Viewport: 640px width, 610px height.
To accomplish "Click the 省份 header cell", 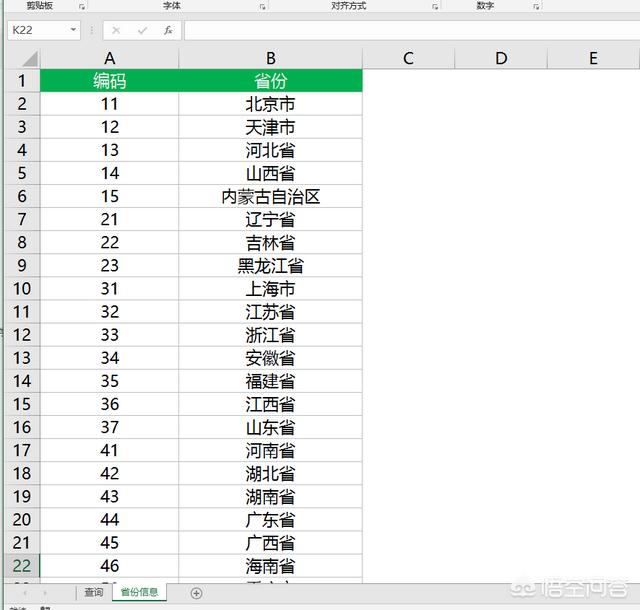I will click(271, 81).
